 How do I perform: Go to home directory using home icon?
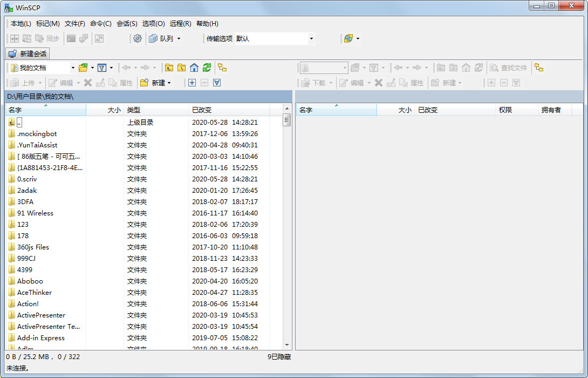coord(194,67)
